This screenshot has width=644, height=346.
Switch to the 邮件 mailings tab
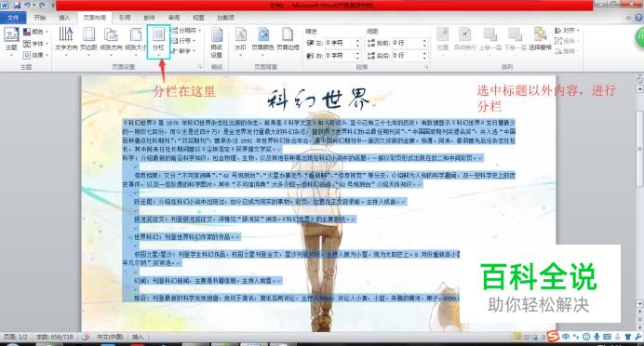click(x=149, y=18)
